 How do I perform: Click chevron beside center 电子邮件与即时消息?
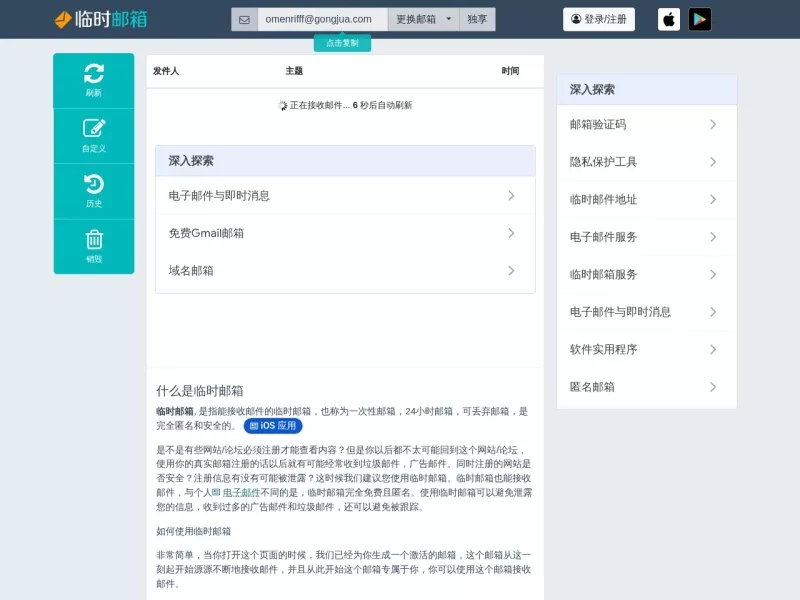[x=511, y=195]
